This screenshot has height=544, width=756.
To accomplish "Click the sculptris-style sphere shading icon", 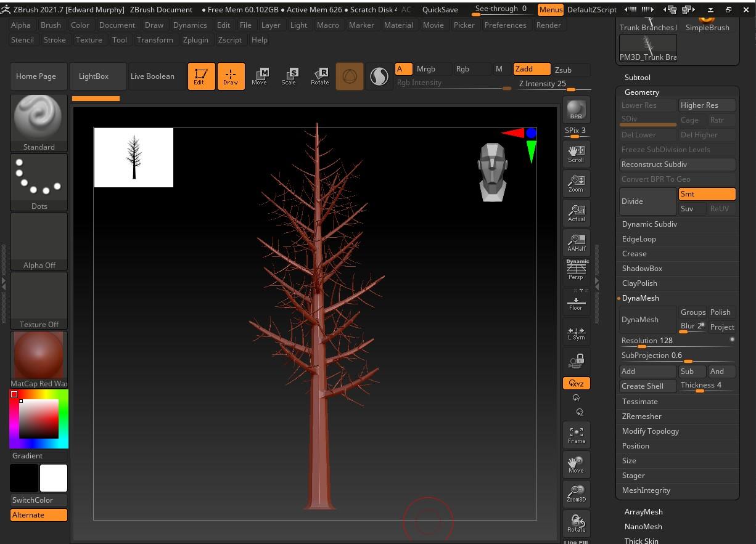I will (x=379, y=76).
